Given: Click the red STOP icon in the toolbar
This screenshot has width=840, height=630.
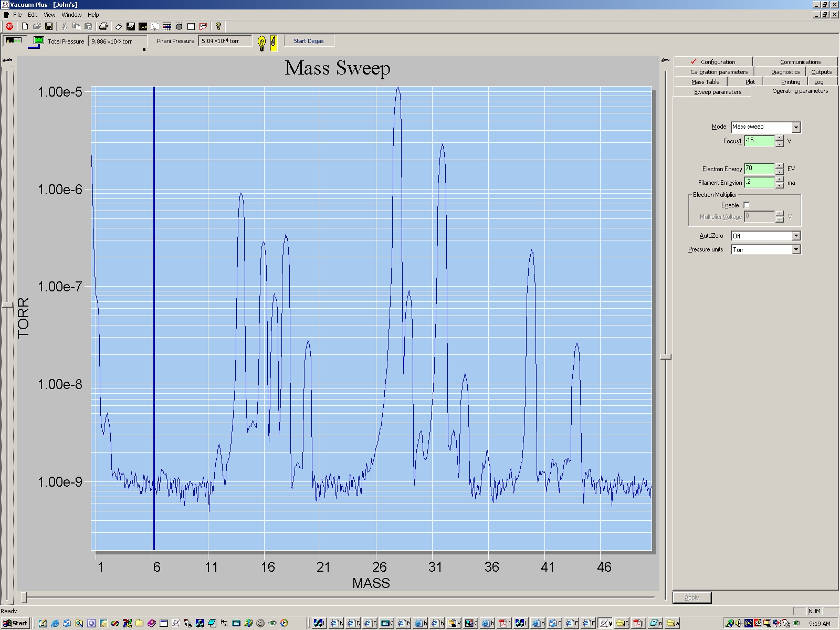Looking at the screenshot, I should click(x=9, y=26).
